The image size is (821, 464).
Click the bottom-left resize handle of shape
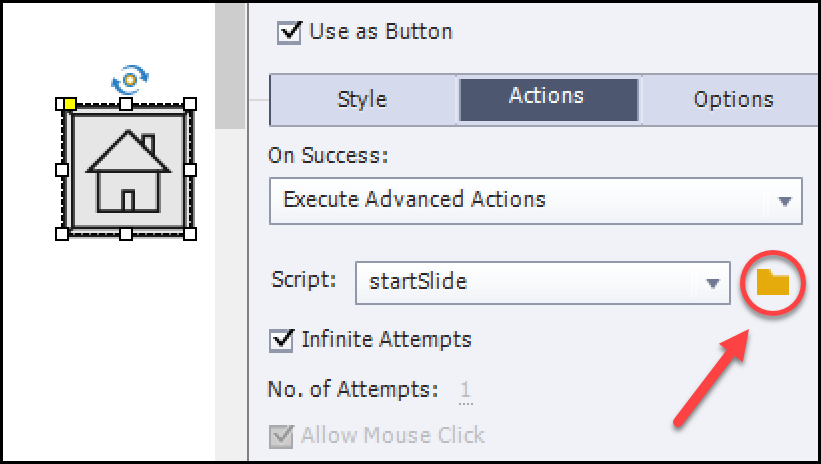click(62, 234)
